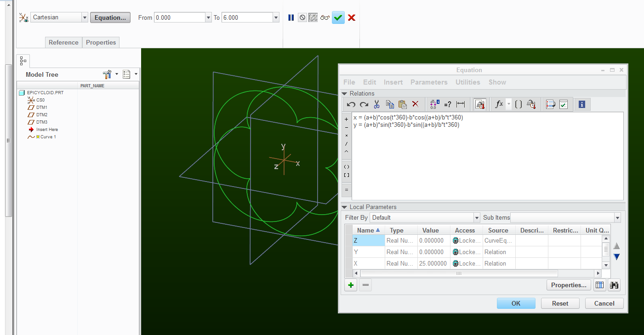Open the Cartesian coordinate type dropdown
The width and height of the screenshot is (644, 335).
[x=85, y=17]
